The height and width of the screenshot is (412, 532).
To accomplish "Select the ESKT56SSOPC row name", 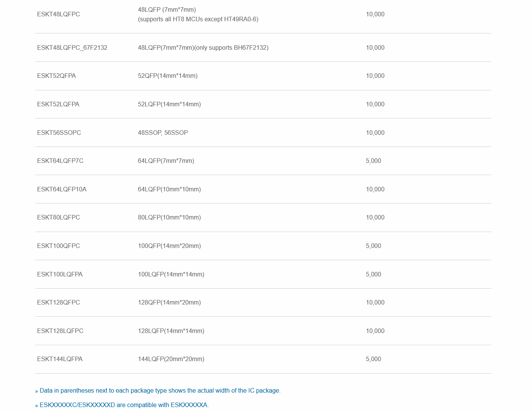I will (59, 133).
